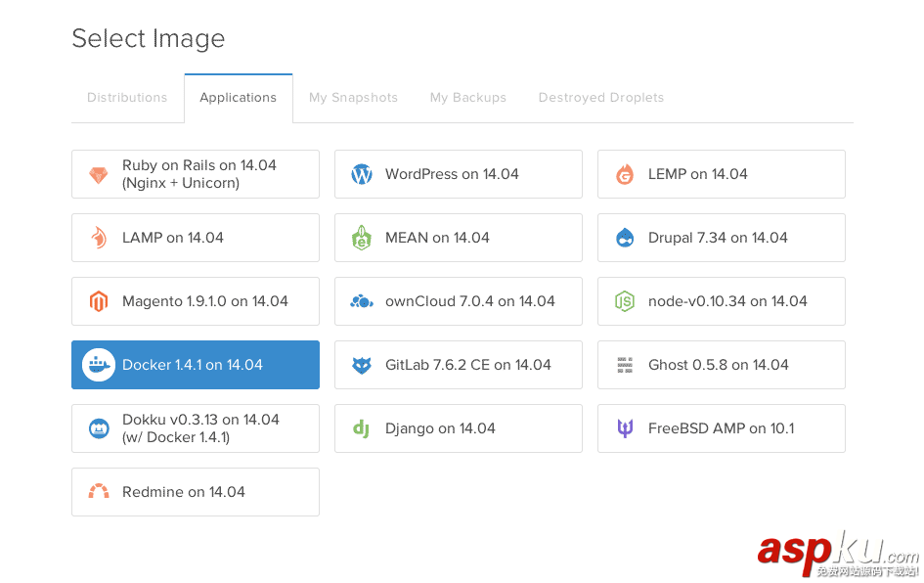Click the ownCloud cloud icon

pyautogui.click(x=362, y=301)
